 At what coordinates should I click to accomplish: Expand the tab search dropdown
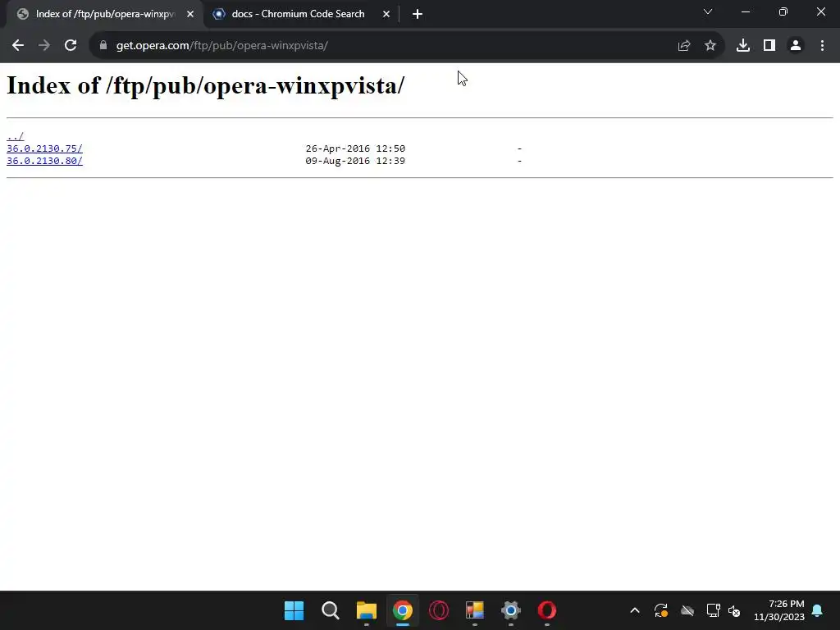coord(708,11)
